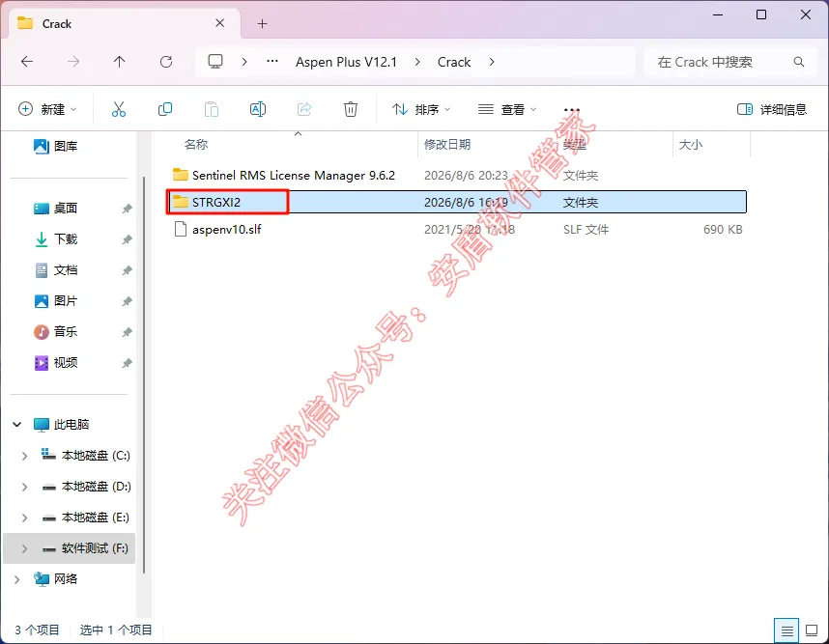Open 桌面 in the sidebar

(55, 209)
